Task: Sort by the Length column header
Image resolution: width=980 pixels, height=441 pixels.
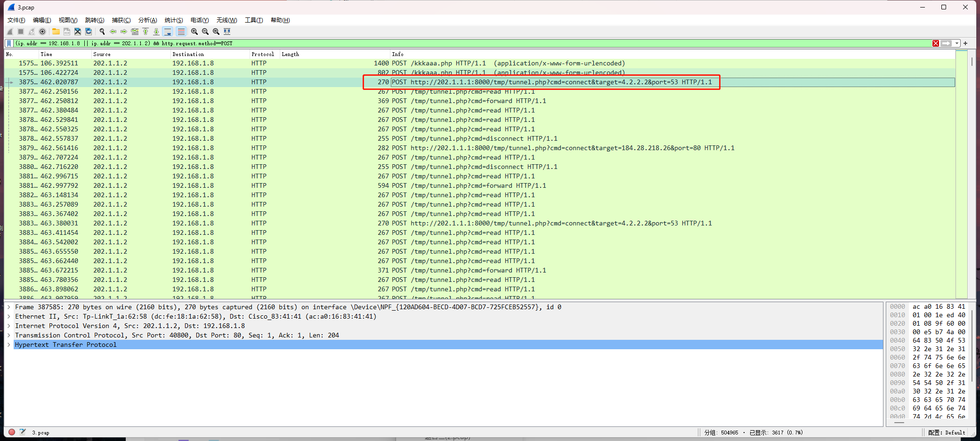Action: point(335,54)
